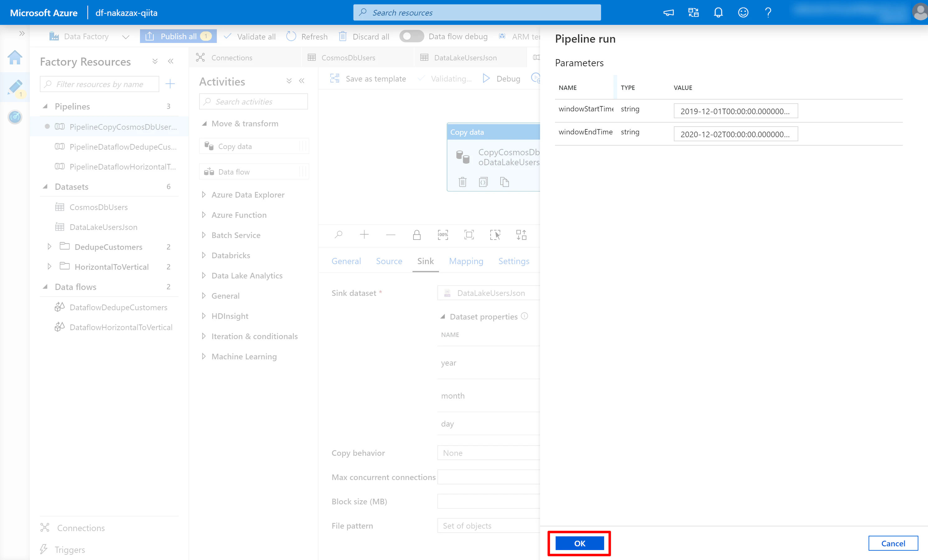Open the notifications bell icon

718,12
